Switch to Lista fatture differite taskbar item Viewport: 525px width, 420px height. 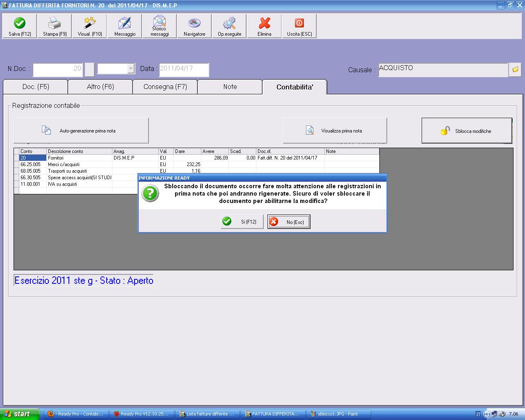(208, 414)
